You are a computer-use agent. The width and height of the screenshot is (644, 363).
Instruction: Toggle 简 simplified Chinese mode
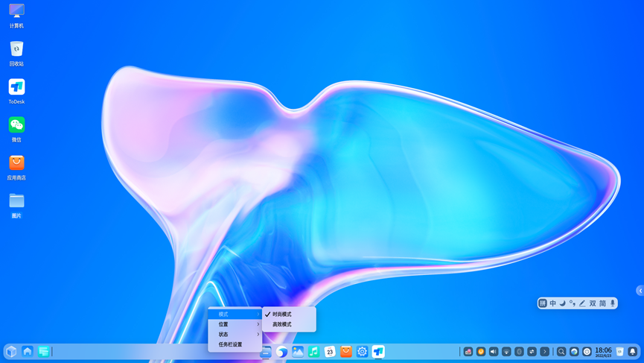602,303
